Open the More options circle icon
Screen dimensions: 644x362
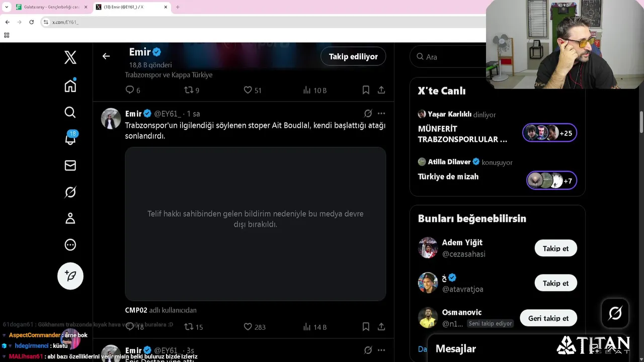[x=70, y=245]
